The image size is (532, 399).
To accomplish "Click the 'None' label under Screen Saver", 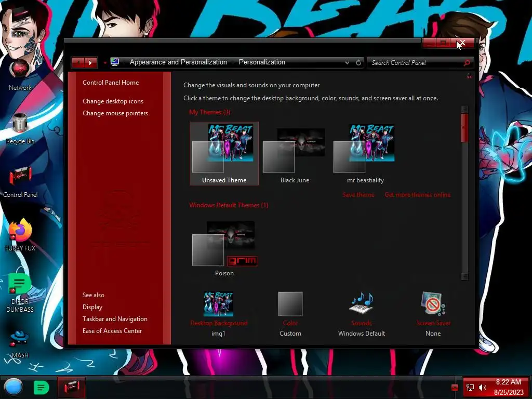I will coord(433,334).
